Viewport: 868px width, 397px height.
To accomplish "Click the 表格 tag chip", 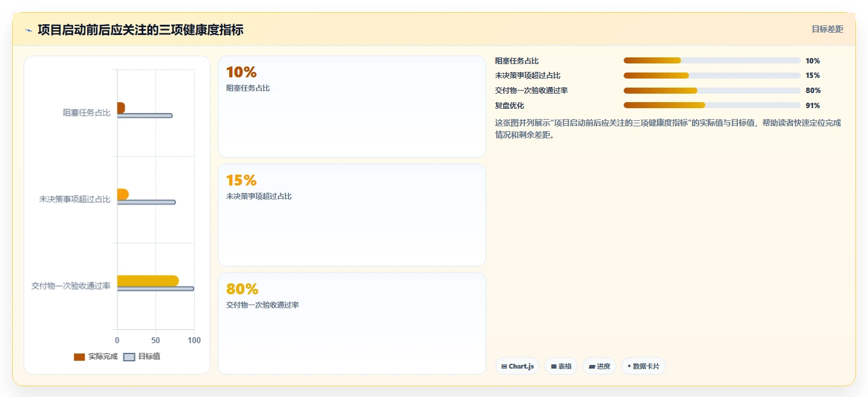I will click(x=561, y=366).
